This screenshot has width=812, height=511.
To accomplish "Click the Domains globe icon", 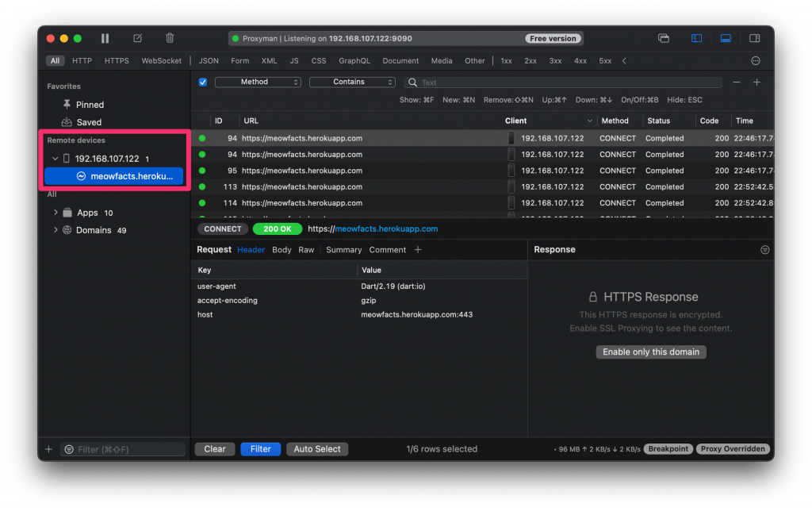I will click(x=67, y=230).
